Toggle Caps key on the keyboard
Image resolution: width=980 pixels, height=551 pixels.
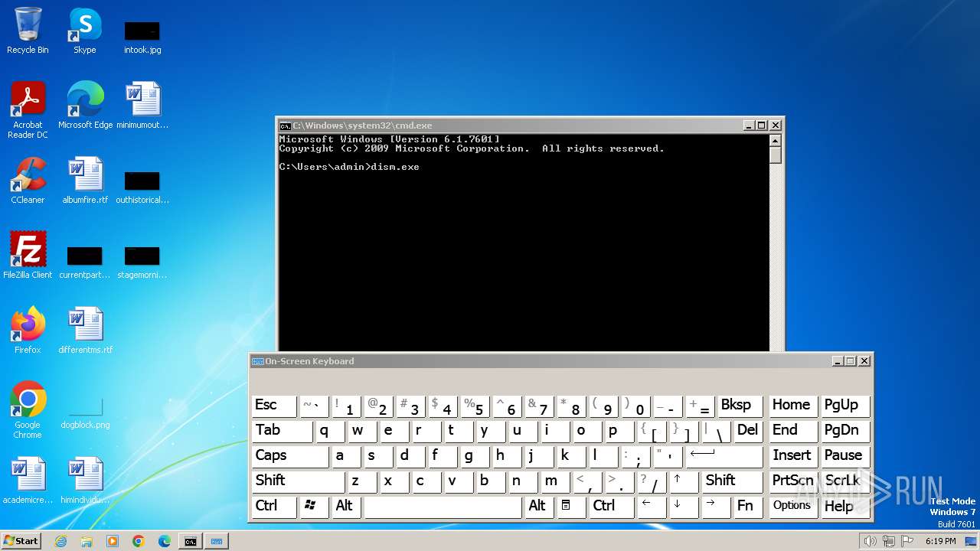[x=289, y=455]
